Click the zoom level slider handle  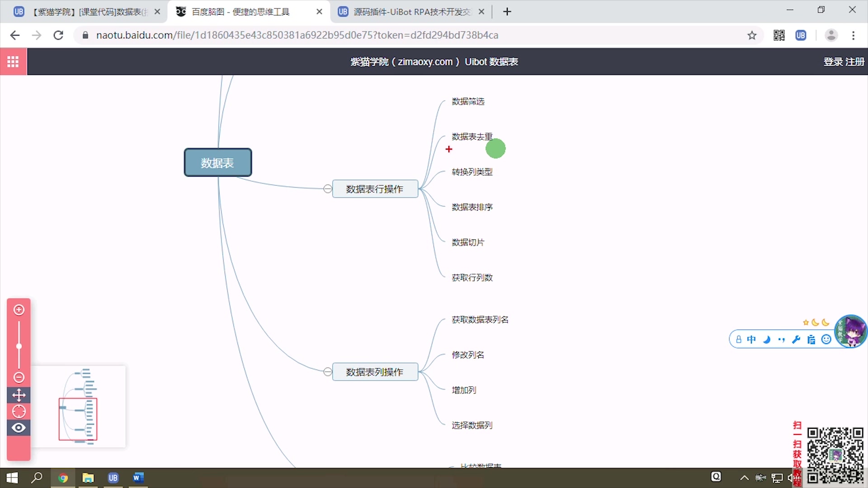(19, 347)
